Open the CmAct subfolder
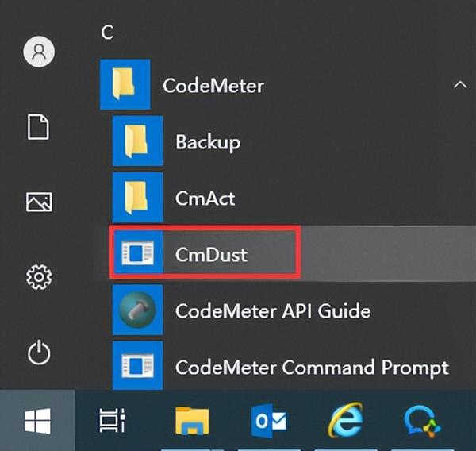 (205, 198)
